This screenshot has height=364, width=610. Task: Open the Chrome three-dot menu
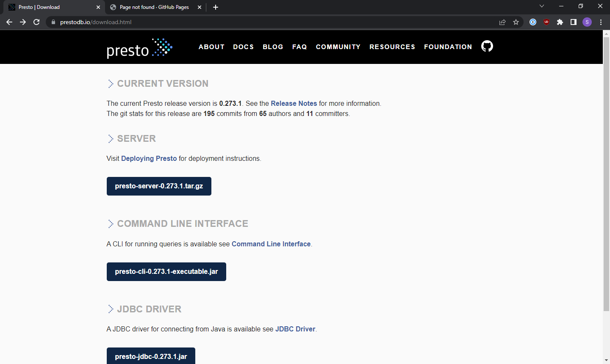tap(601, 22)
